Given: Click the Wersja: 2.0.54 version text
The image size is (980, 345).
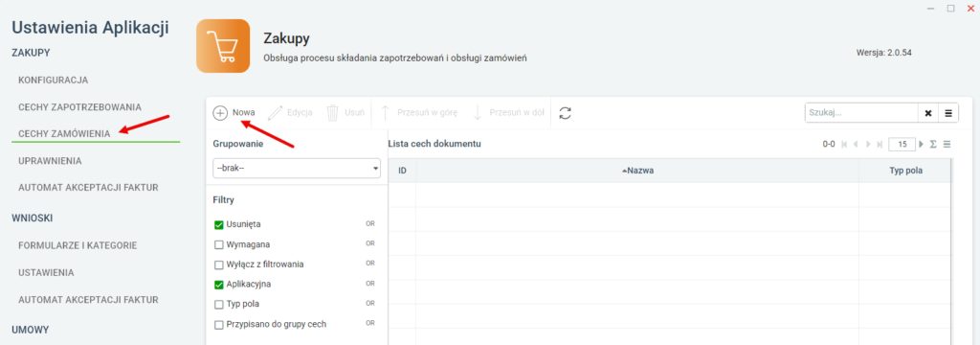Looking at the screenshot, I should coord(883,53).
